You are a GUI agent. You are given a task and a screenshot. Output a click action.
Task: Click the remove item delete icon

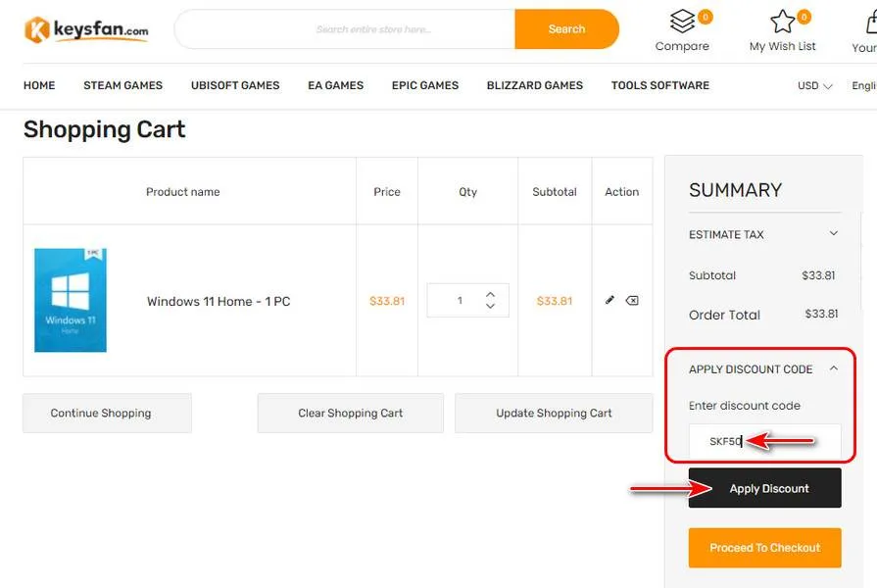tap(632, 300)
